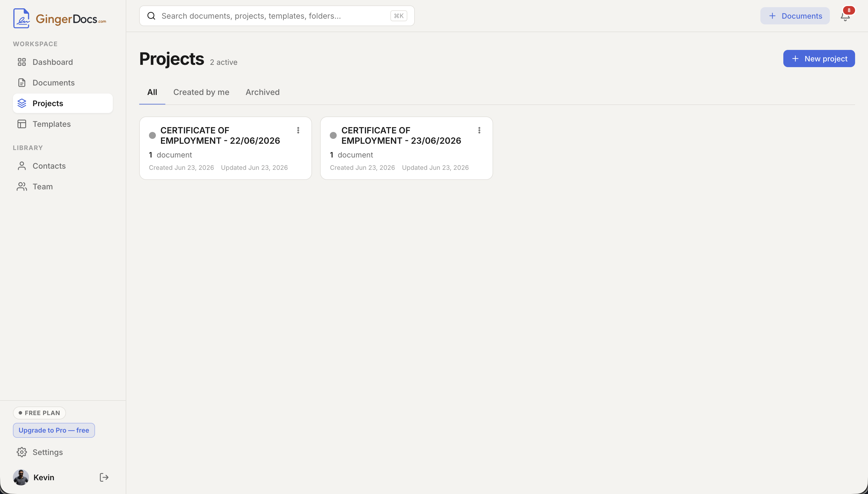Click 'Updated Jun 23, 2026' on 22/06/2026 card
868x494 pixels.
pos(254,168)
